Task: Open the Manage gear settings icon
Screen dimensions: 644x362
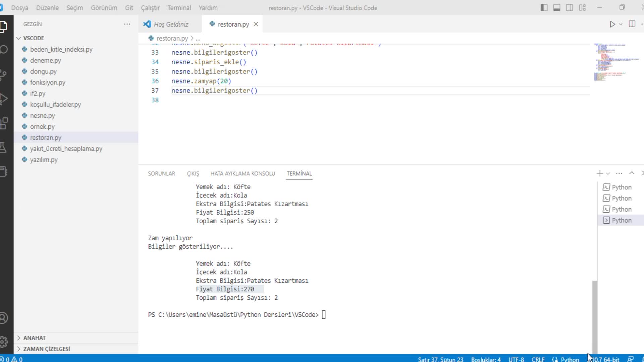Action: (x=3, y=342)
